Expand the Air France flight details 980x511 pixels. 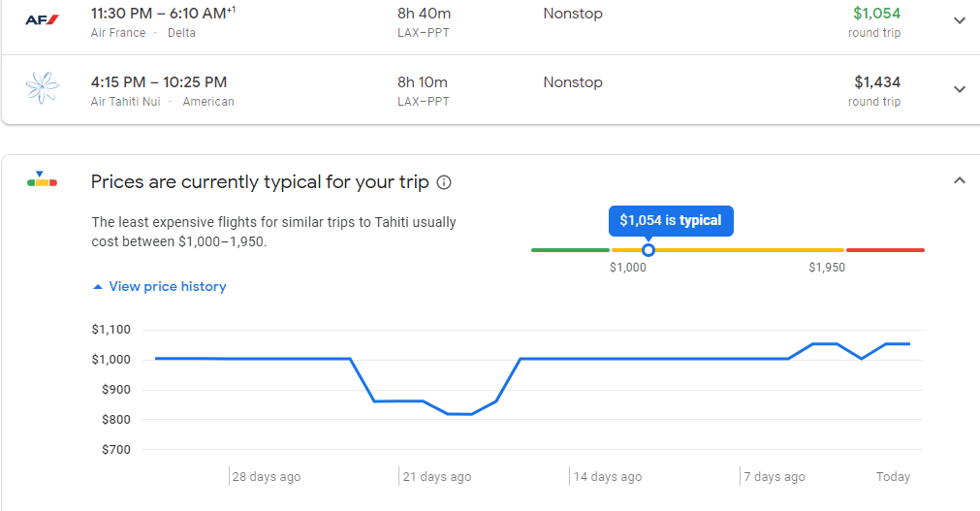tap(959, 20)
